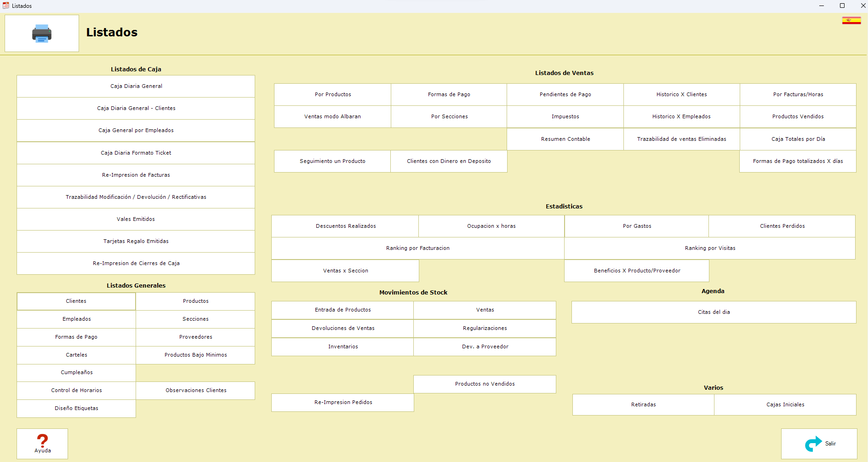The height and width of the screenshot is (462, 868).
Task: Click Productos no Vendidos
Action: tap(485, 384)
